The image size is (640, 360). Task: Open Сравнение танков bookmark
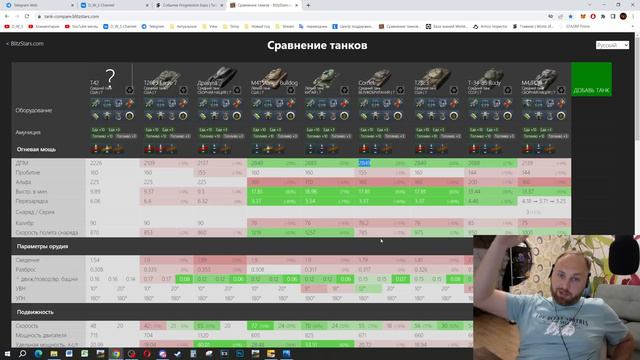coord(399,26)
